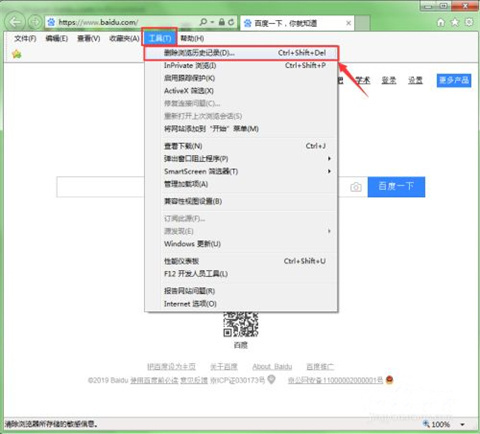Click the camera image-search icon

(356, 187)
